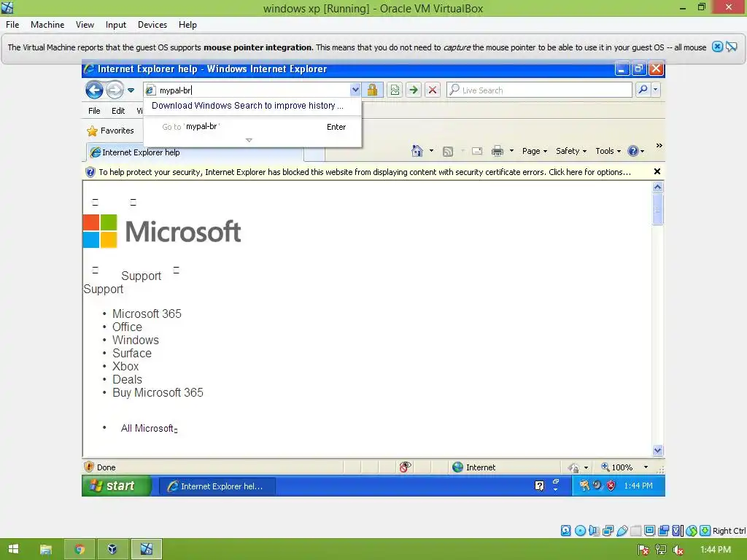Open the VirtualBox Machine menu
Screen dimensions: 747x560
pyautogui.click(x=47, y=25)
